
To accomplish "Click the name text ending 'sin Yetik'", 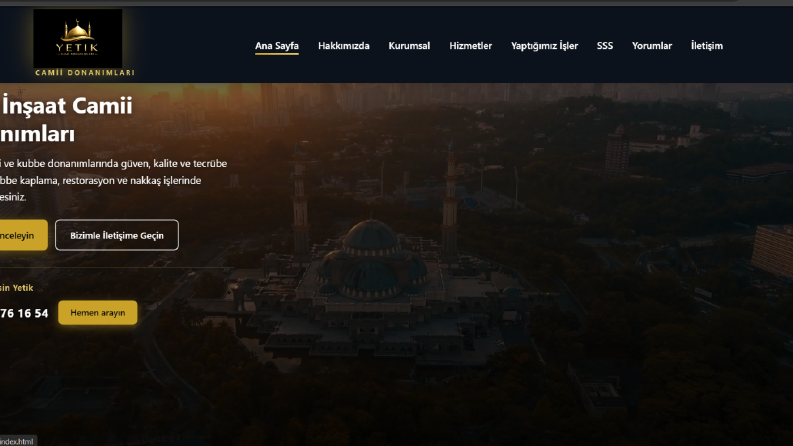I will [x=16, y=288].
